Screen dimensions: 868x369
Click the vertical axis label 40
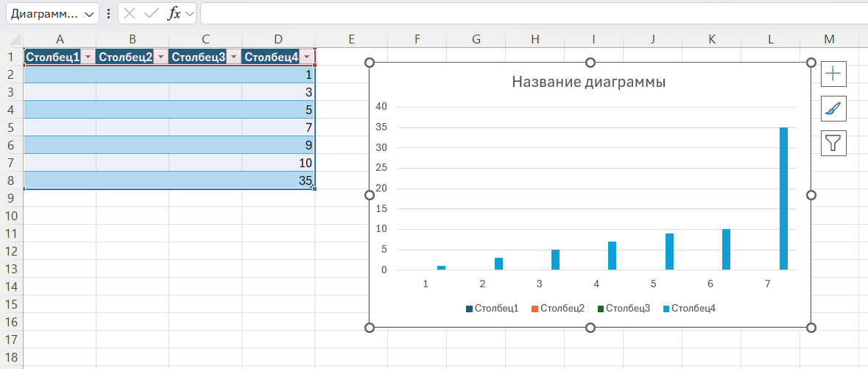(383, 107)
